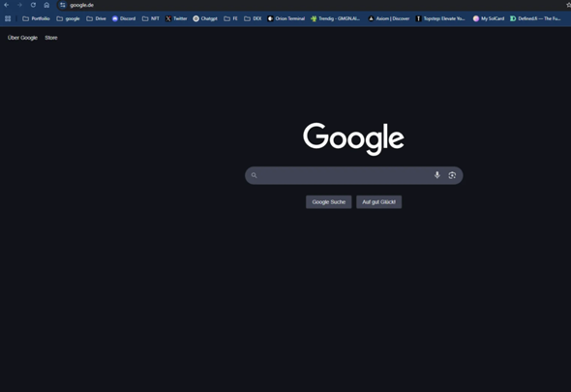Reload the current page

coord(33,5)
